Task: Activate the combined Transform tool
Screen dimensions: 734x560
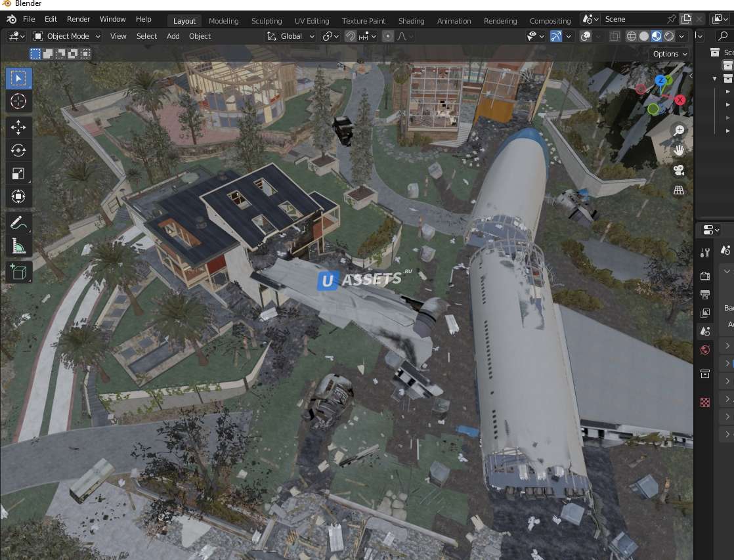Action: tap(19, 196)
